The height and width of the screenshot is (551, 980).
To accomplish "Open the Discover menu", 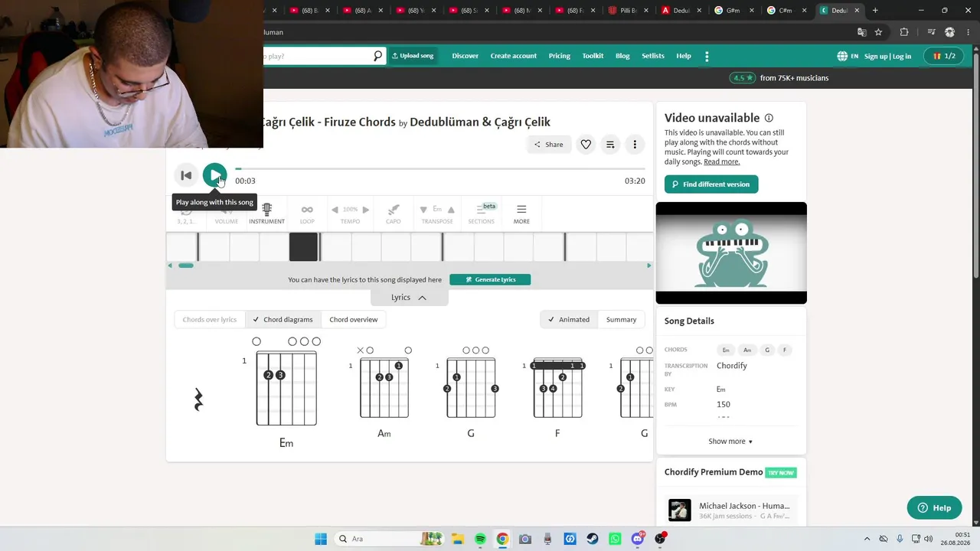I will tap(465, 56).
